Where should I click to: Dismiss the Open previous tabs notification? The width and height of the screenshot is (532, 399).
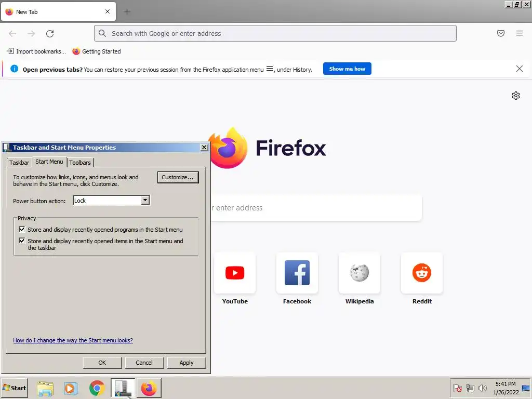tap(519, 69)
